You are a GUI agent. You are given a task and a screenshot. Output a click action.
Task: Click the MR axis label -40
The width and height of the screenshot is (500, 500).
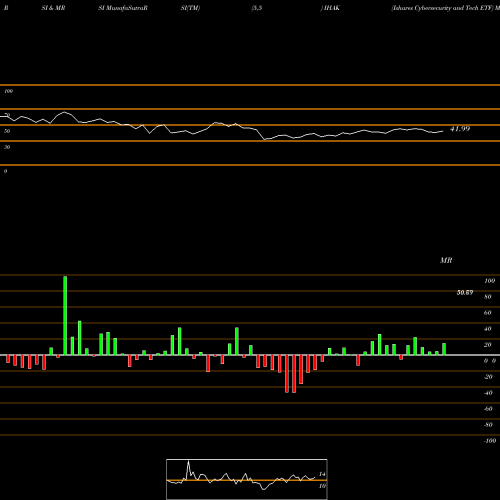488,393
